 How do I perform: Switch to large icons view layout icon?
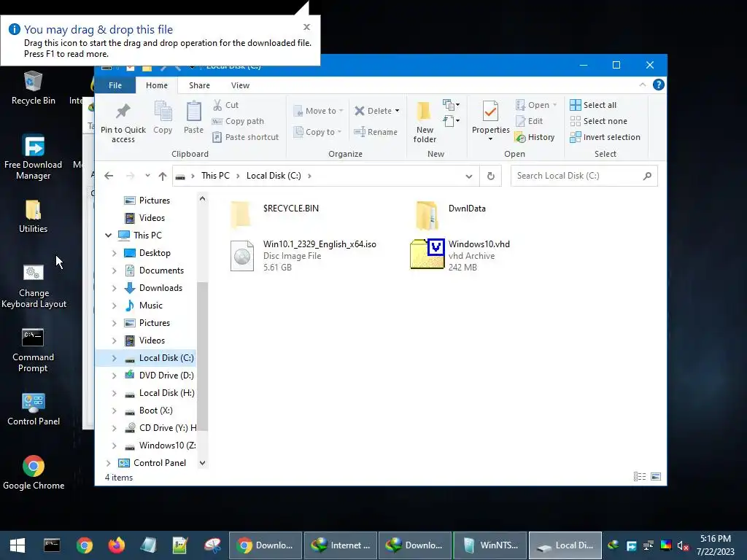click(x=656, y=477)
